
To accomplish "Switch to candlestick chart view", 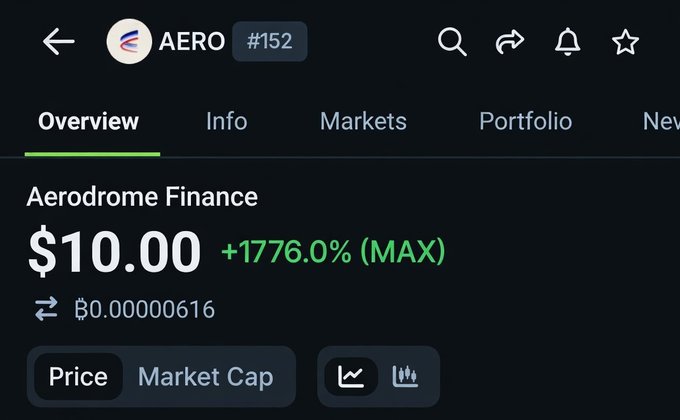I will [405, 377].
